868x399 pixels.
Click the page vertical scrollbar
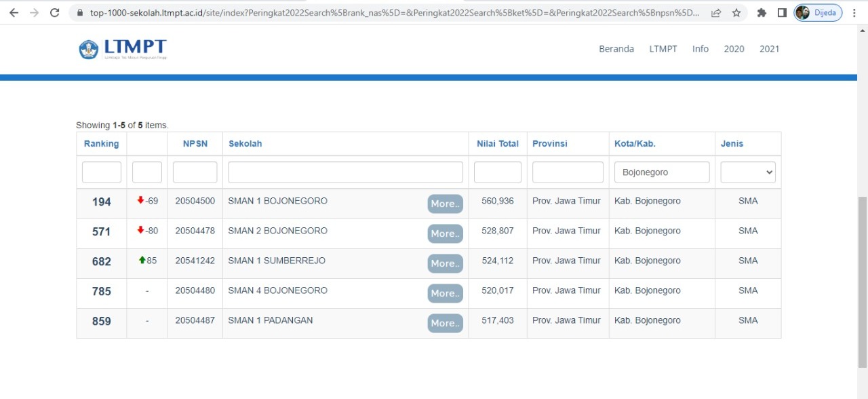click(x=862, y=271)
